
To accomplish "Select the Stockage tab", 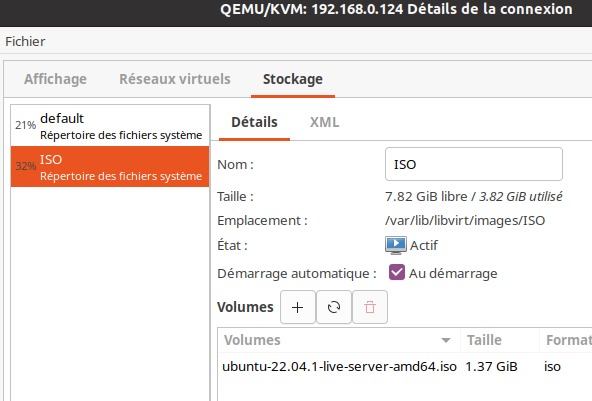I will 293,79.
